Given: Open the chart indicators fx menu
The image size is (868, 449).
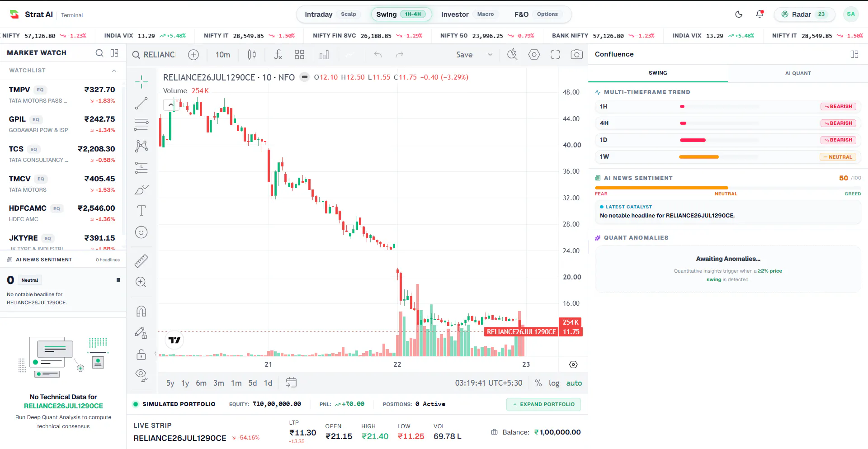Looking at the screenshot, I should click(278, 55).
